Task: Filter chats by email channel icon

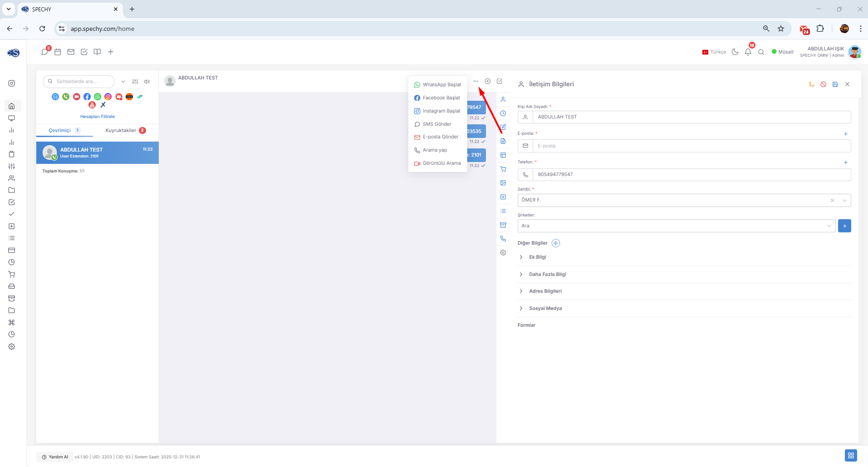Action: pyautogui.click(x=119, y=97)
